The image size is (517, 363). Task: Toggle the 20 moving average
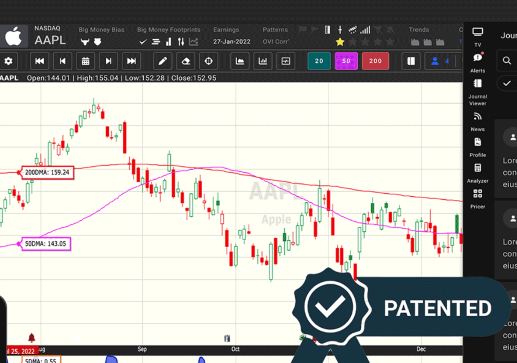coord(319,61)
